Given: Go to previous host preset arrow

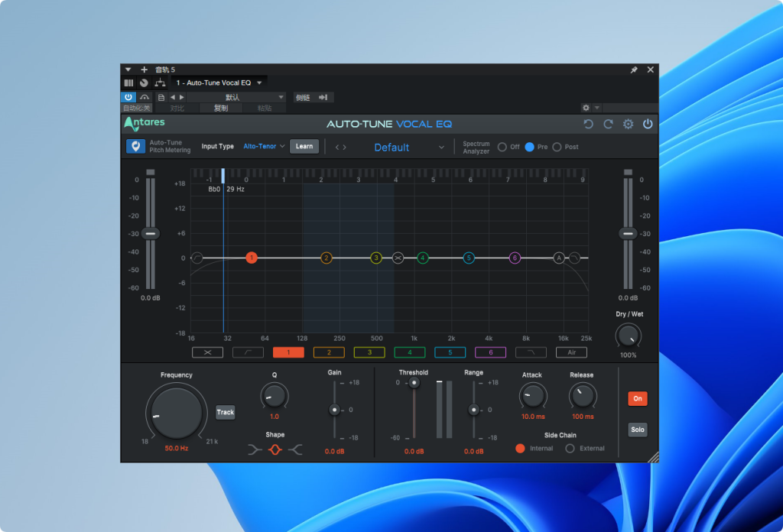Looking at the screenshot, I should (173, 97).
